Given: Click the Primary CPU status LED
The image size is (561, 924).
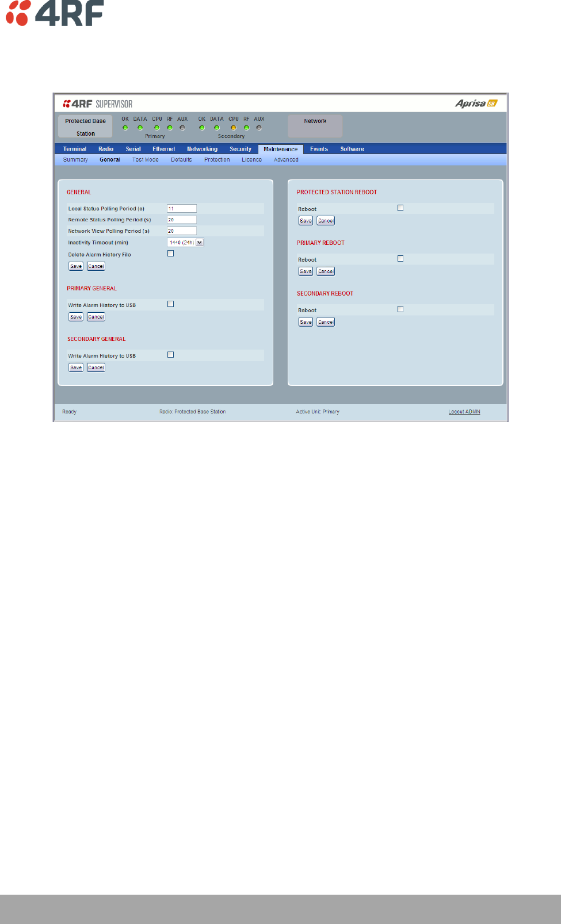Looking at the screenshot, I should pyautogui.click(x=157, y=128).
